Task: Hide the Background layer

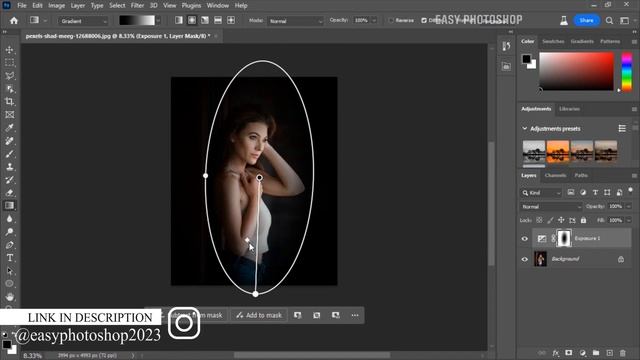Action: point(525,259)
